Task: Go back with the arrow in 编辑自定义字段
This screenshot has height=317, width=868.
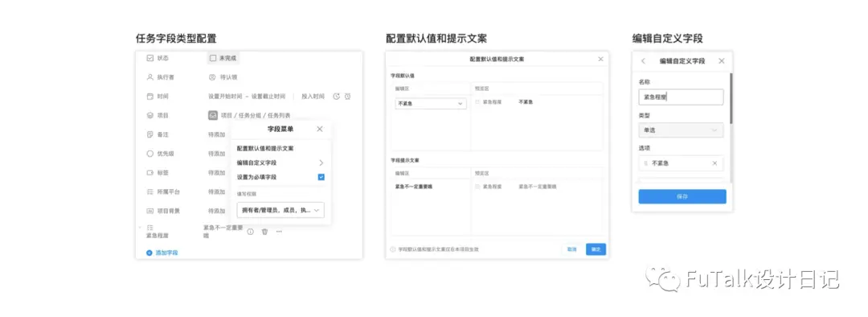Action: 643,61
